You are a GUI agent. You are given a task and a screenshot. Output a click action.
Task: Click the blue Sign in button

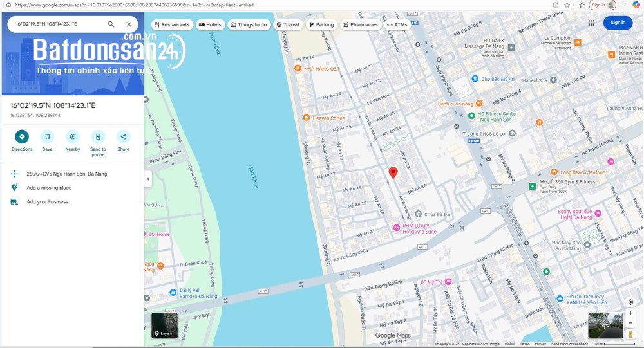[618, 23]
